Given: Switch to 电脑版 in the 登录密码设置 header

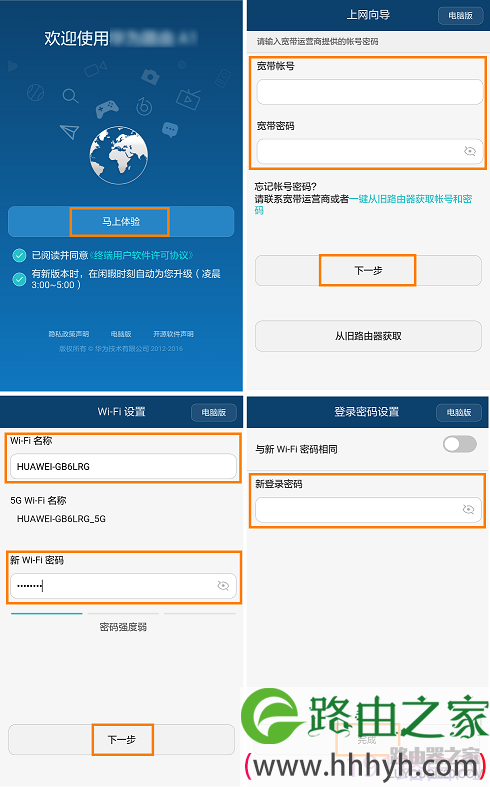Looking at the screenshot, I should (x=459, y=413).
